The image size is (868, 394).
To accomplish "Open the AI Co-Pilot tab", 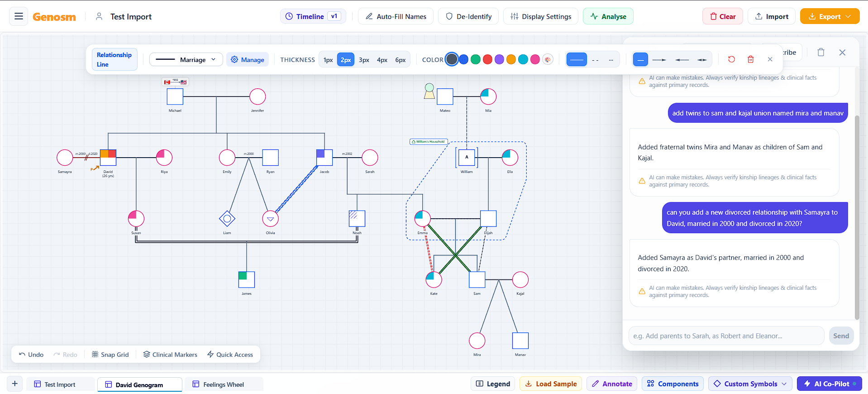I will [830, 384].
